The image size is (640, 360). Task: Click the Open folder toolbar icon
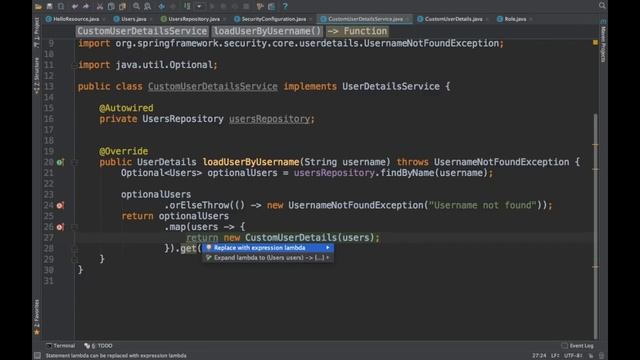pos(38,7)
